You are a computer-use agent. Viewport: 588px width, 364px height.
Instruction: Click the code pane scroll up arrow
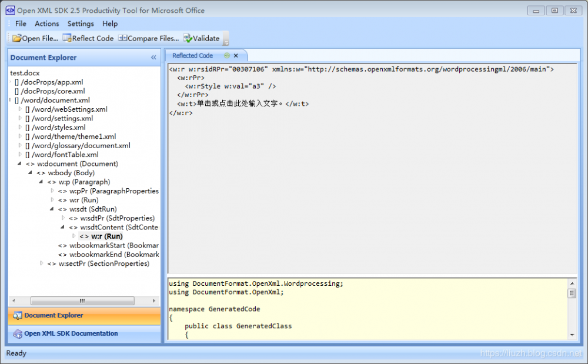(x=572, y=283)
